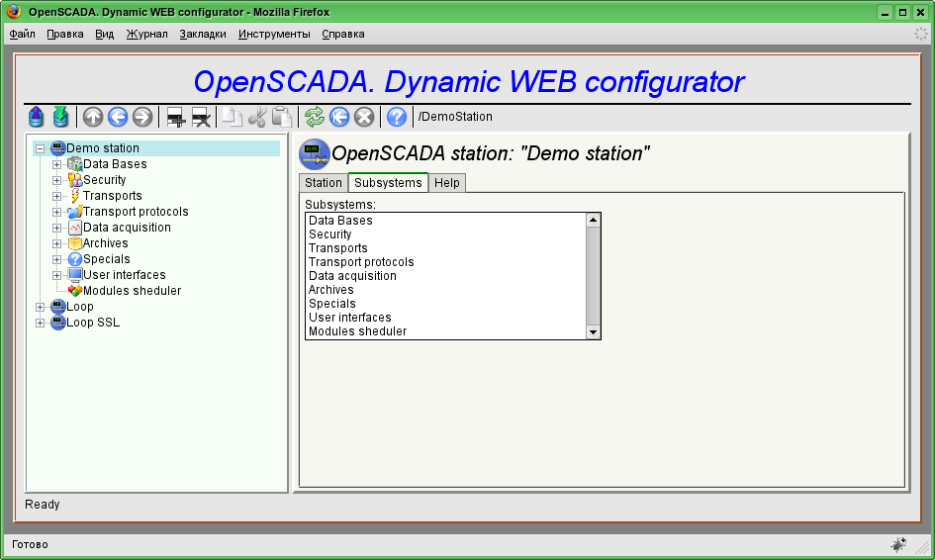Go up a level with the up arrow icon
The image size is (935, 560).
92,117
